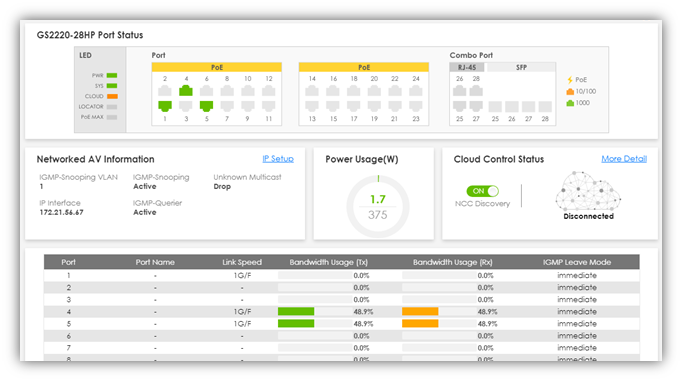Click the PoE lightning legend icon

[570, 80]
